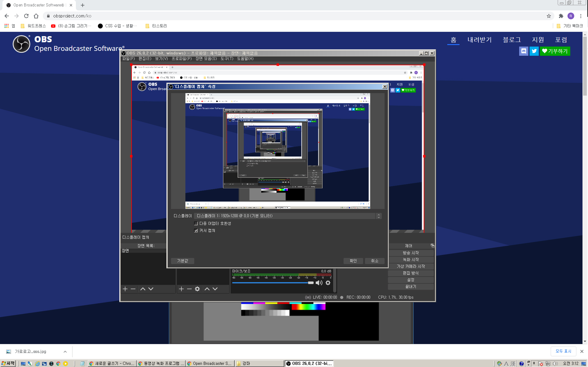Move source down with arrow icon
588x367 pixels.
[x=215, y=289]
